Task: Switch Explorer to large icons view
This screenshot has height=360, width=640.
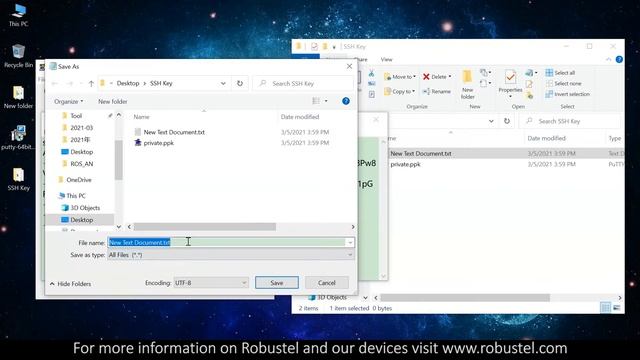Action: 617,308
